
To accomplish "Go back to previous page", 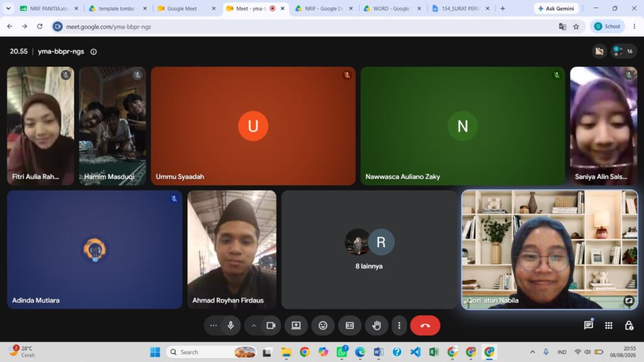I will pyautogui.click(x=9, y=26).
